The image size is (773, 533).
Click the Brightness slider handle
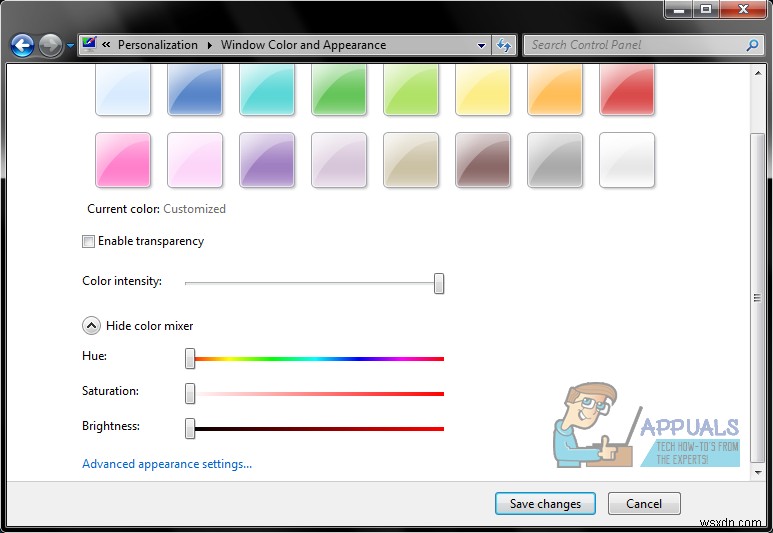click(x=190, y=428)
